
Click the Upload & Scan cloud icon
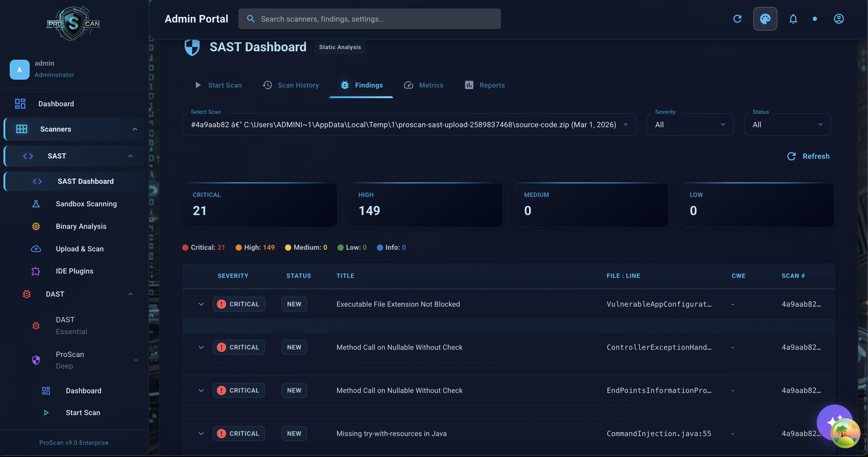click(36, 249)
